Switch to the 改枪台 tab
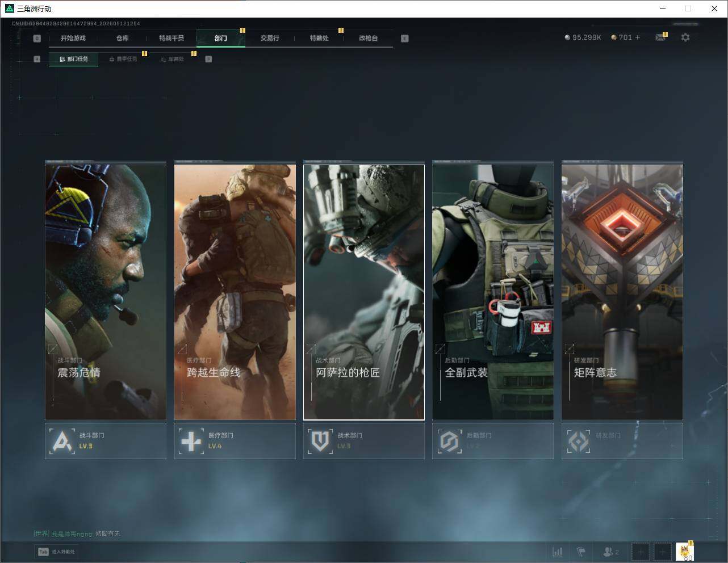The width and height of the screenshot is (728, 563). tap(368, 38)
